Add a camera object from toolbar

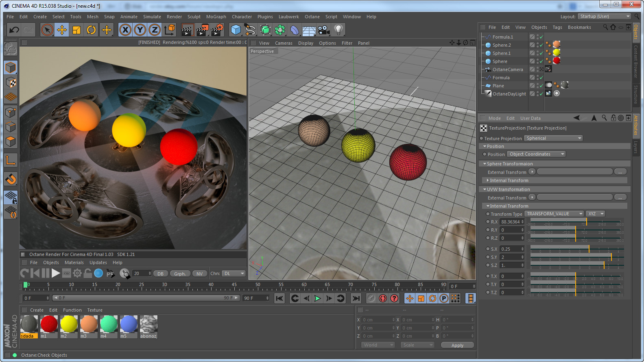click(x=323, y=30)
